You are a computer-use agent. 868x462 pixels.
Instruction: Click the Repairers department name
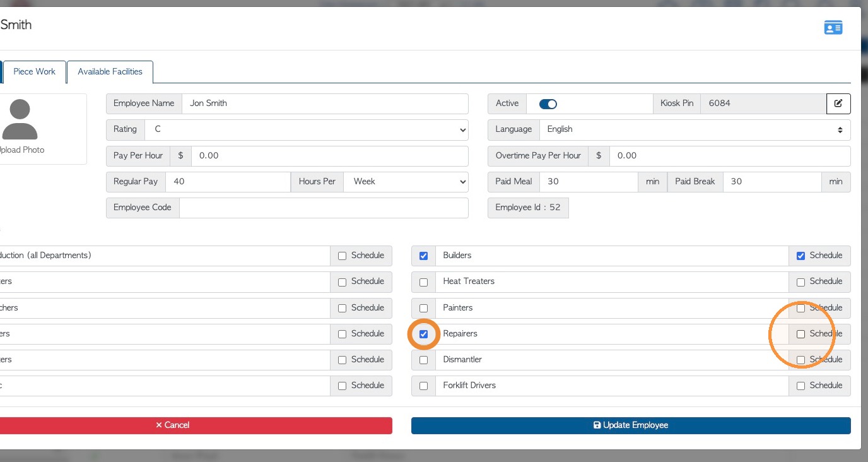pos(460,334)
